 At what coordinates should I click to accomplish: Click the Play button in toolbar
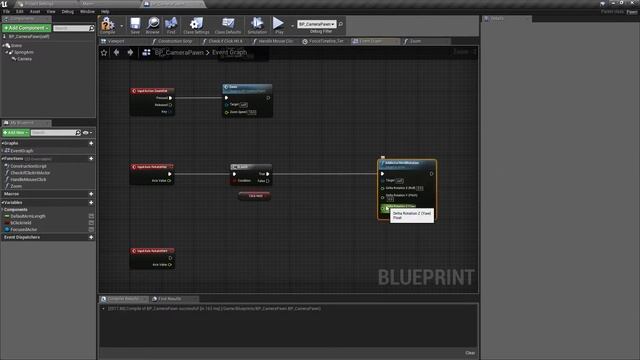279,25
